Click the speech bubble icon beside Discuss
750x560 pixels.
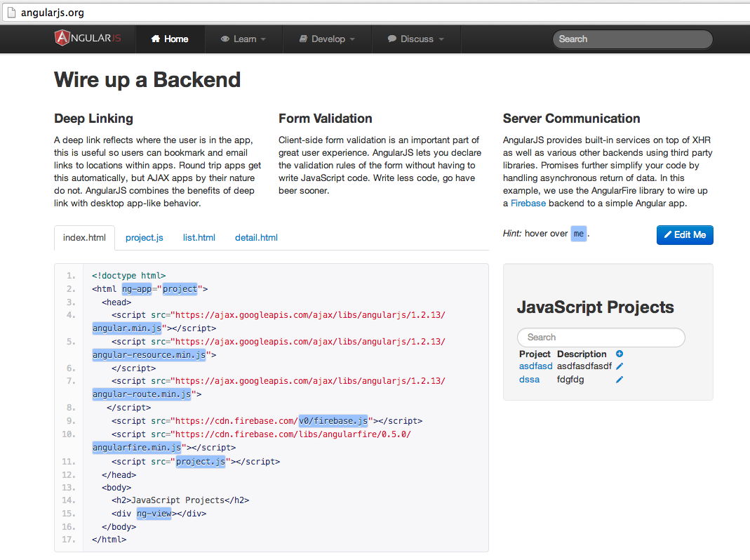391,39
